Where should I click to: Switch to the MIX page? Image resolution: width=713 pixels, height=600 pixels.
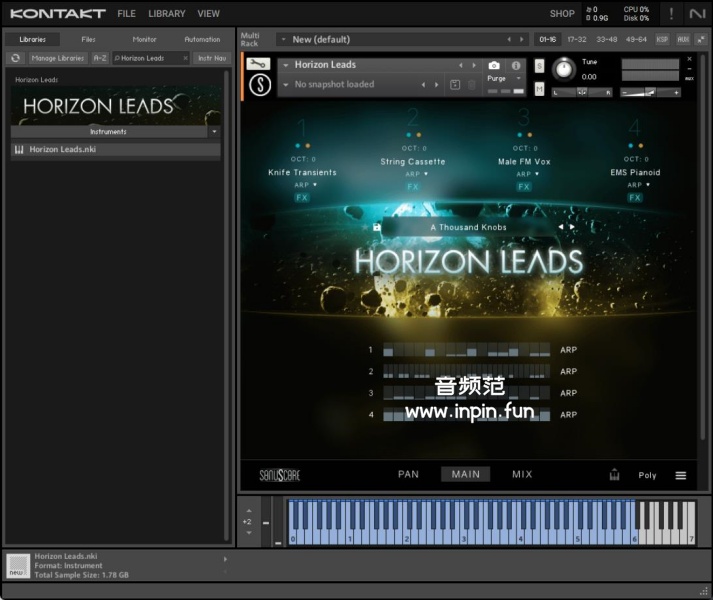522,474
